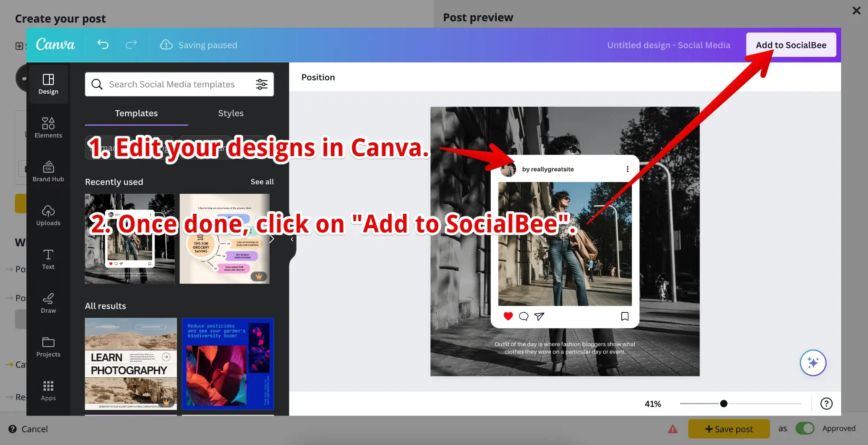
Task: Open the Design panel
Action: coord(48,84)
